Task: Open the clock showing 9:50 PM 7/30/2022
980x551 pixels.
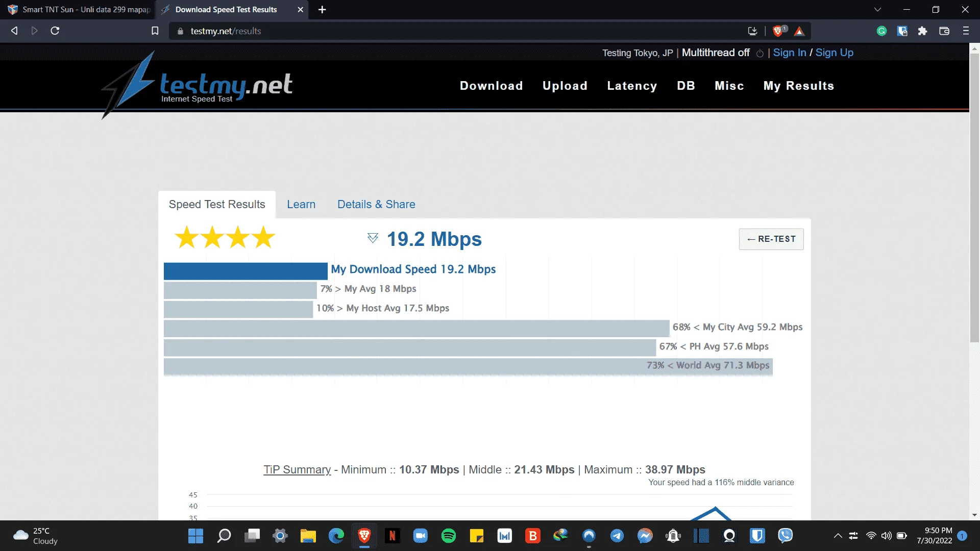Action: coord(935,536)
